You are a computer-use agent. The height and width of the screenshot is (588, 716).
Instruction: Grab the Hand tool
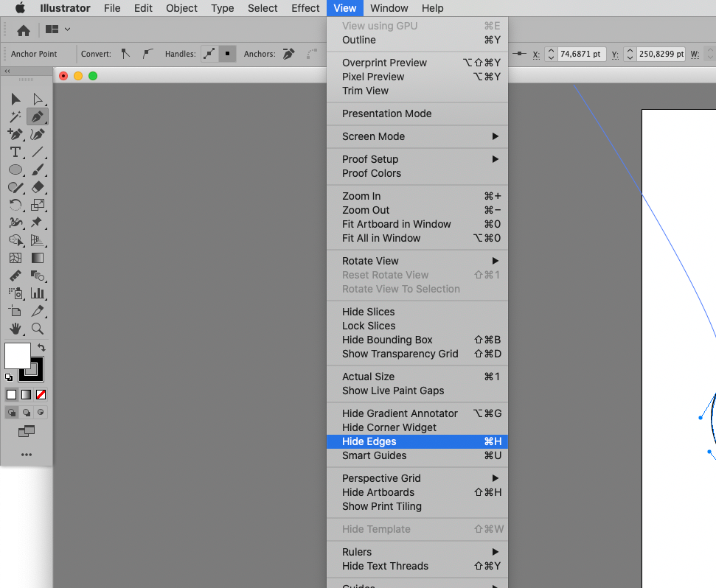[15, 329]
